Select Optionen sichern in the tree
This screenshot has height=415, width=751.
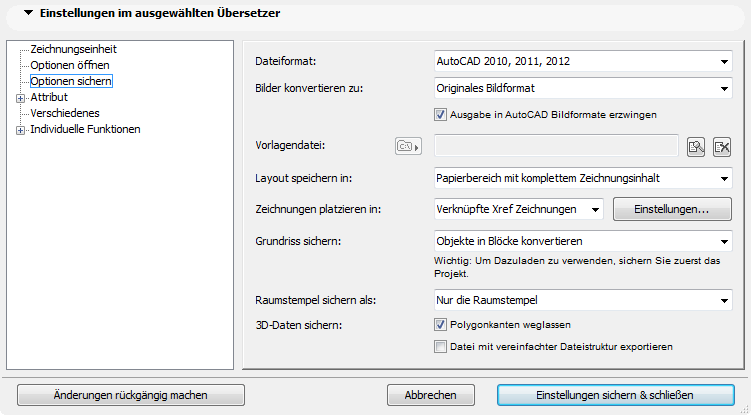pos(71,81)
